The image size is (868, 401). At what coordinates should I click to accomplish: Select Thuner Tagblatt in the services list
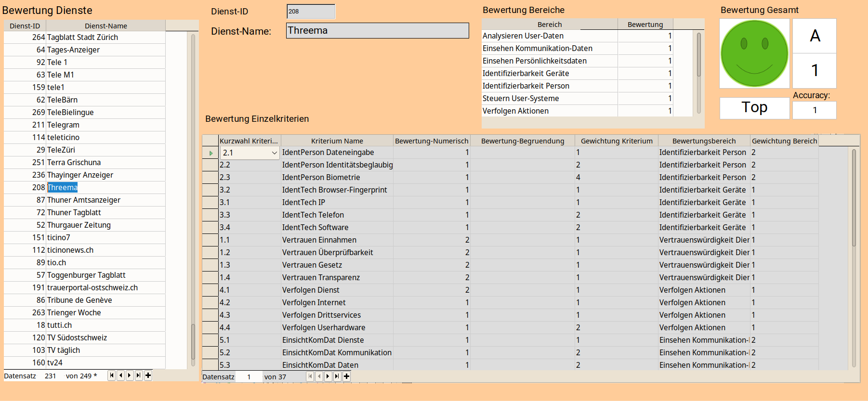[74, 213]
